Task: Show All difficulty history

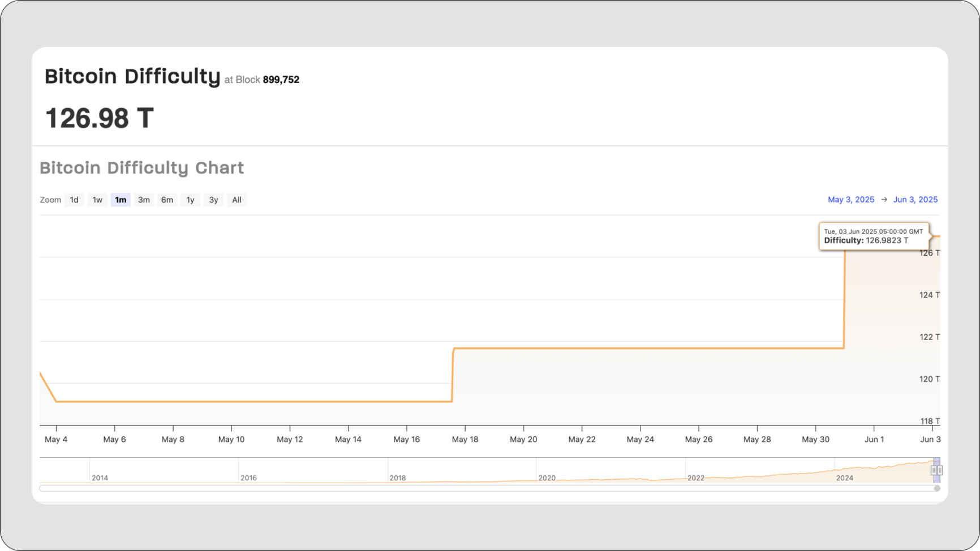Action: (237, 200)
